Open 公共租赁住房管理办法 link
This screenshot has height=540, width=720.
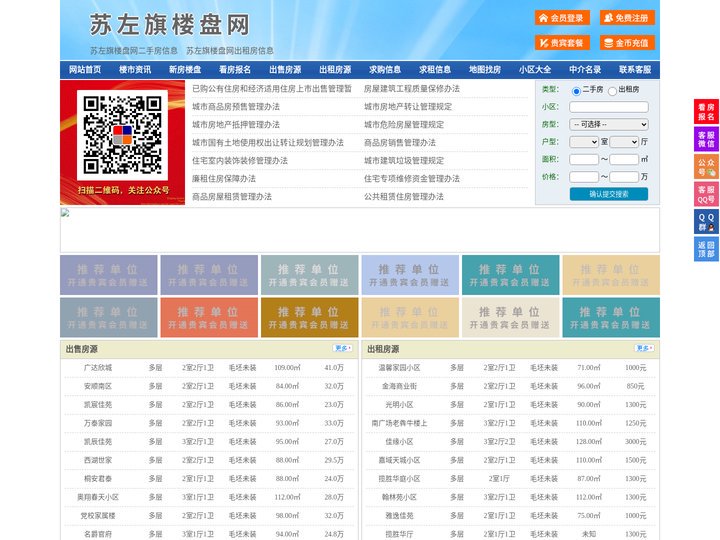pos(404,197)
